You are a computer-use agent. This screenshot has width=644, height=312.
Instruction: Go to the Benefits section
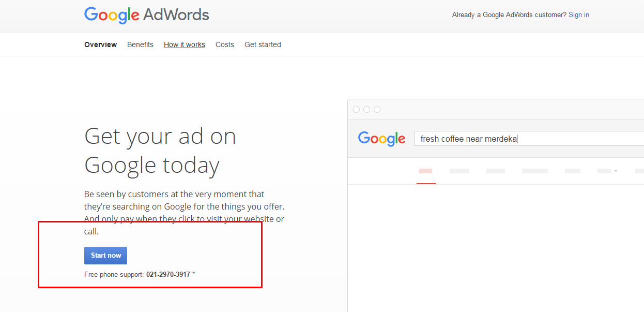[140, 44]
